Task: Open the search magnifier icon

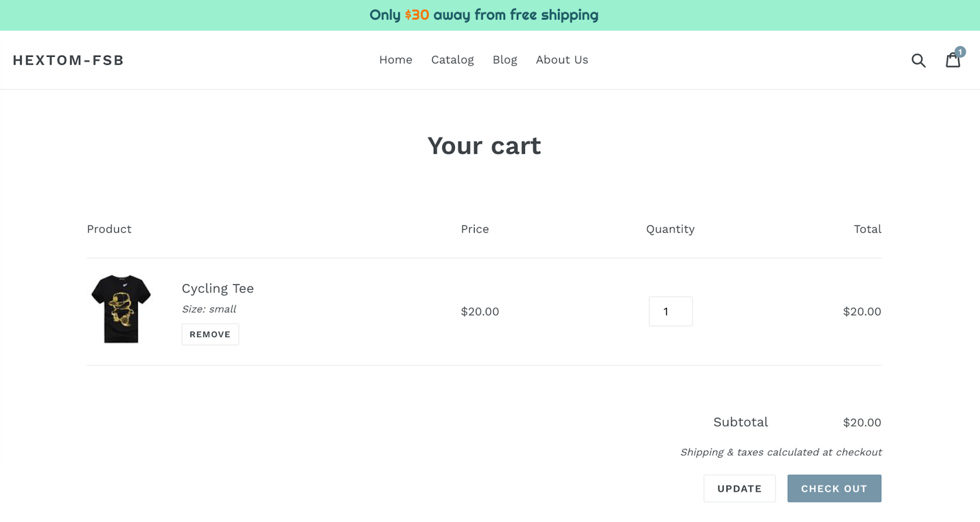Action: 918,60
